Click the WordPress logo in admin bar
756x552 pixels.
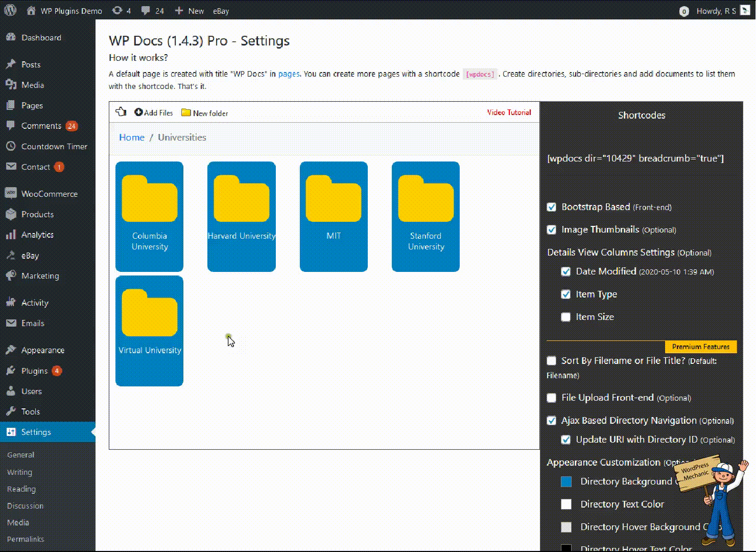[x=10, y=10]
